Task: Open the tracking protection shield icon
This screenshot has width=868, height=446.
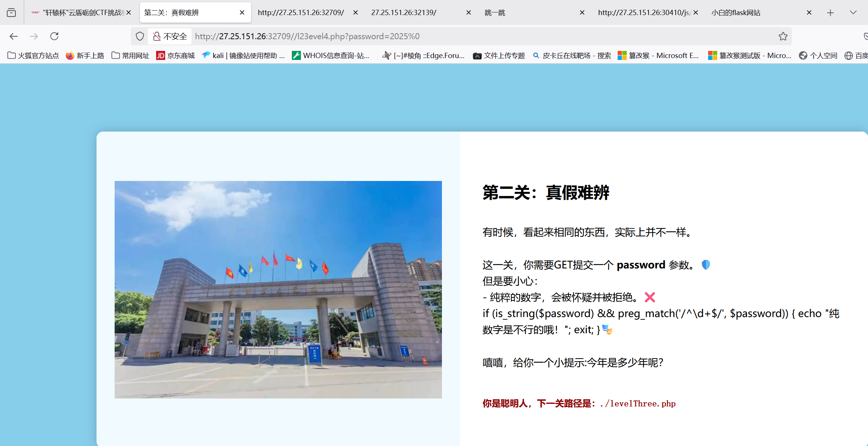Action: point(140,36)
